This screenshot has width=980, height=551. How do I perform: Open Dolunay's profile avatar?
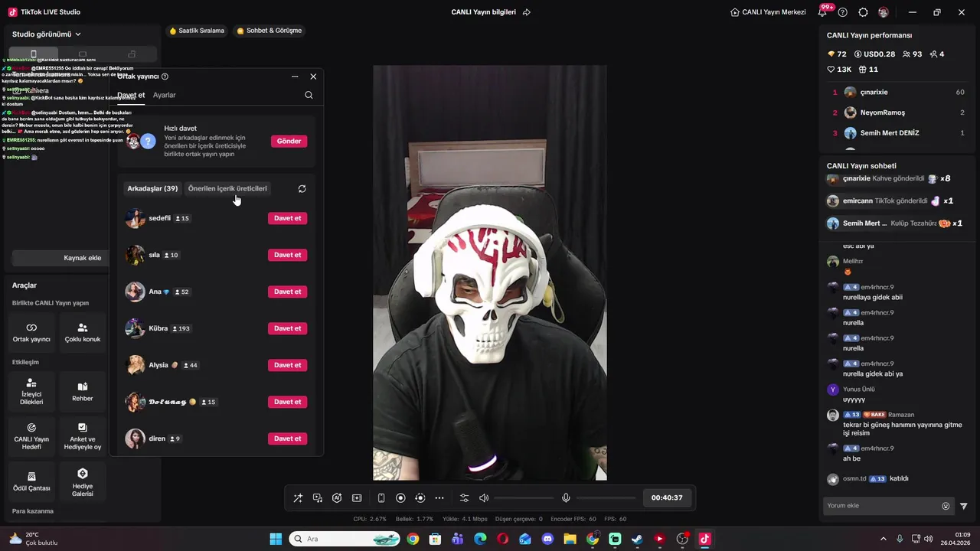136,403
